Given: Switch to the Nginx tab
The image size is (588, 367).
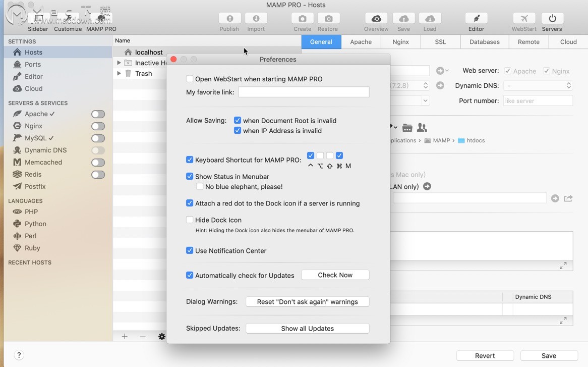Looking at the screenshot, I should click(400, 42).
